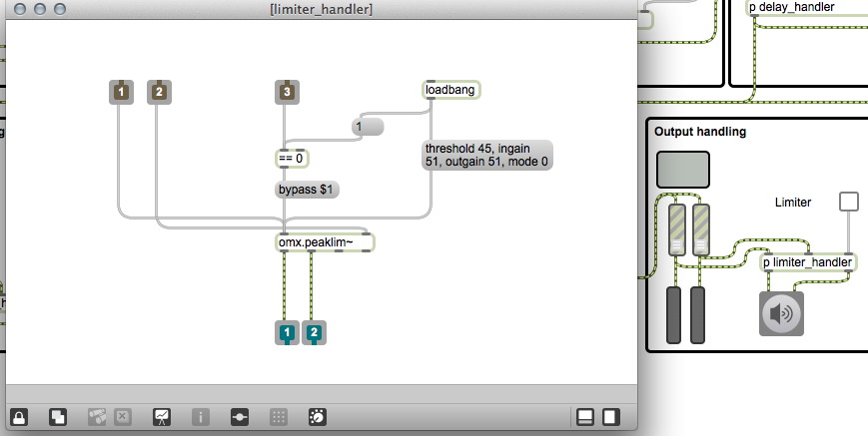The width and height of the screenshot is (868, 436).
Task: Select the == 0 object
Action: [292, 159]
